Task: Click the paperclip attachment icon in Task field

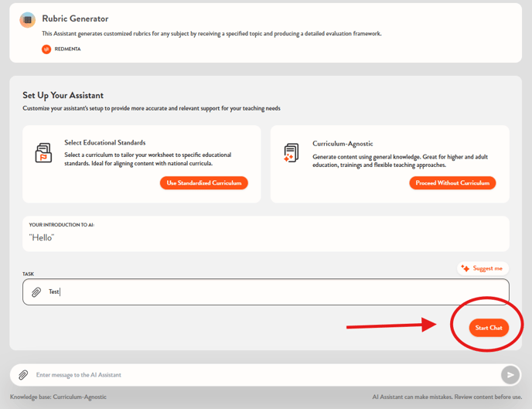Action: [36, 292]
